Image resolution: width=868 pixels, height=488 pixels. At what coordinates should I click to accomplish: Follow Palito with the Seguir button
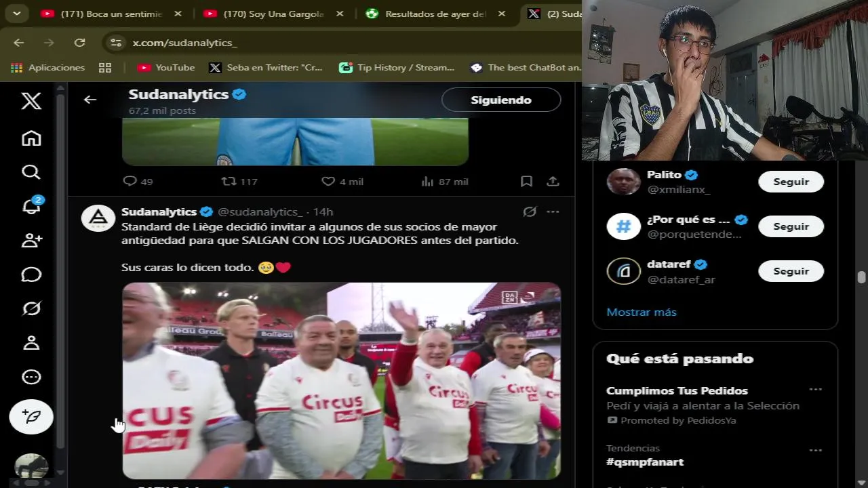click(791, 182)
